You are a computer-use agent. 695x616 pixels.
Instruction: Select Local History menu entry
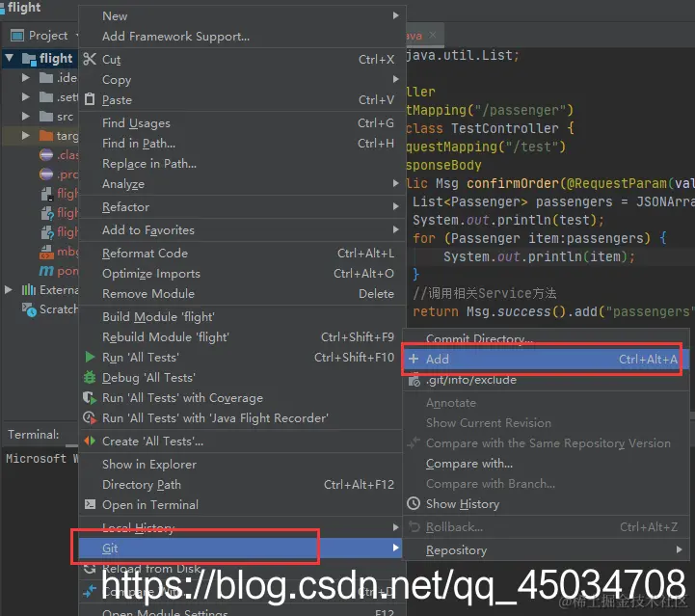click(x=240, y=528)
